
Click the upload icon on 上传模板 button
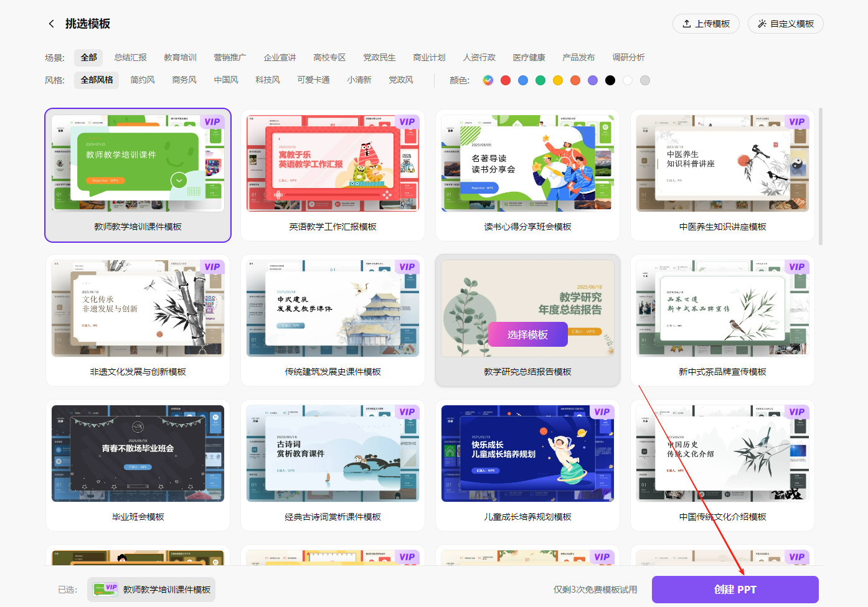pyautogui.click(x=686, y=23)
